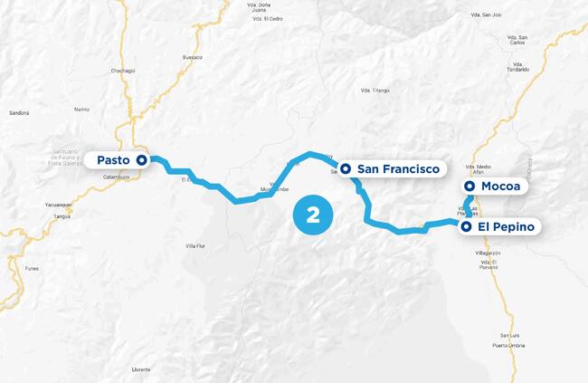The image size is (588, 383).
Task: Click the Buesaco town label
Action: point(193,57)
